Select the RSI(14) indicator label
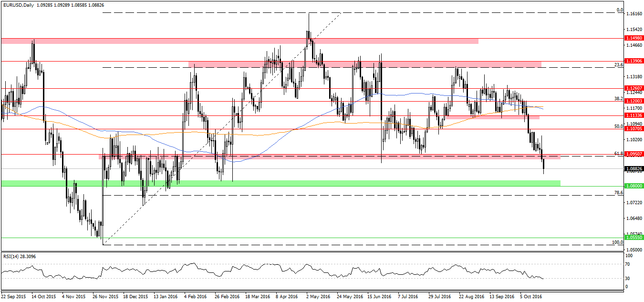The image size is (644, 302). tap(12, 256)
